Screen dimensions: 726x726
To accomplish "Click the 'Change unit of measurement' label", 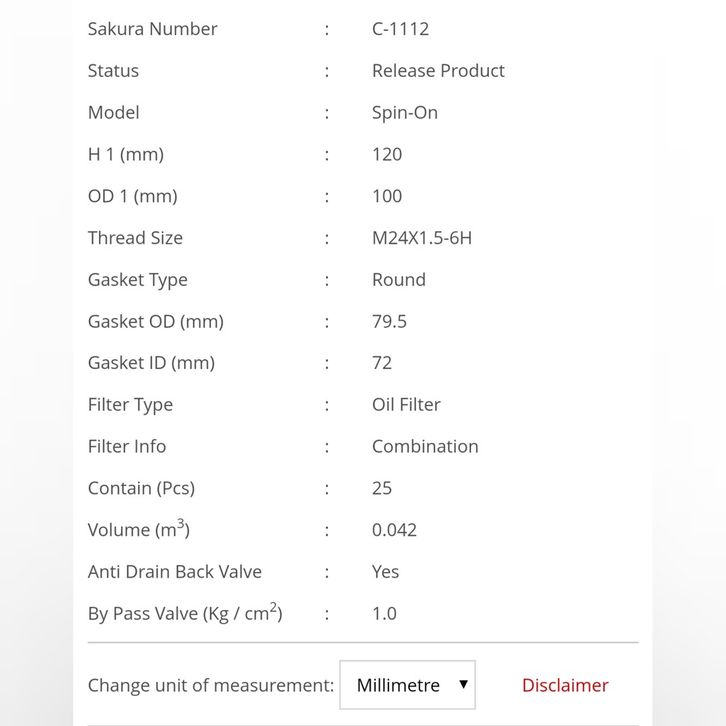I will point(211,685).
